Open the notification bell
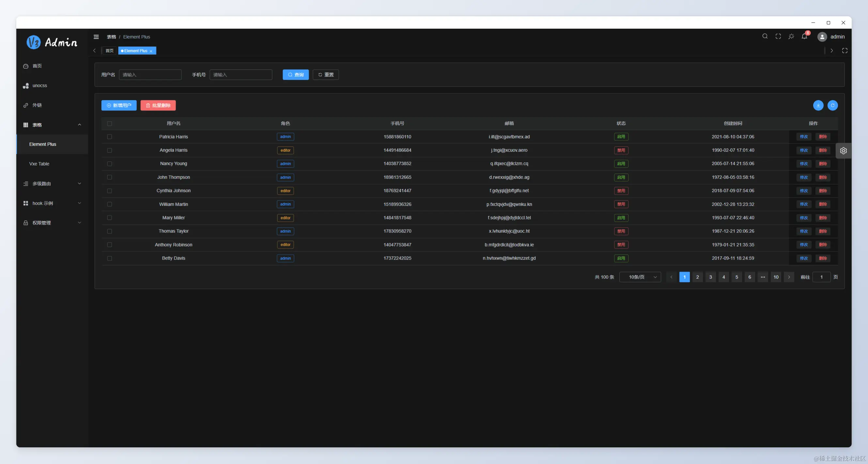This screenshot has width=868, height=464. pos(804,37)
